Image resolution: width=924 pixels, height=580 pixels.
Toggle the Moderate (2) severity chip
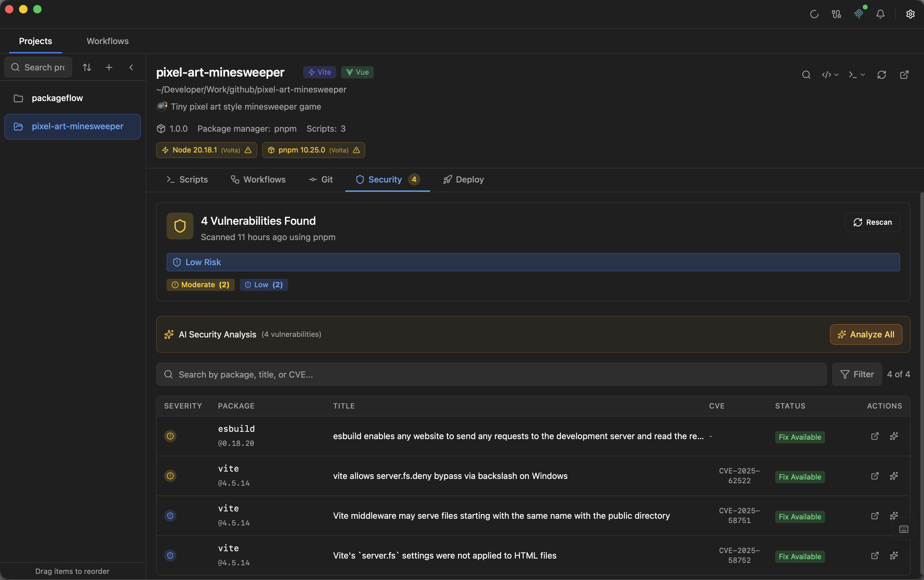coord(201,284)
